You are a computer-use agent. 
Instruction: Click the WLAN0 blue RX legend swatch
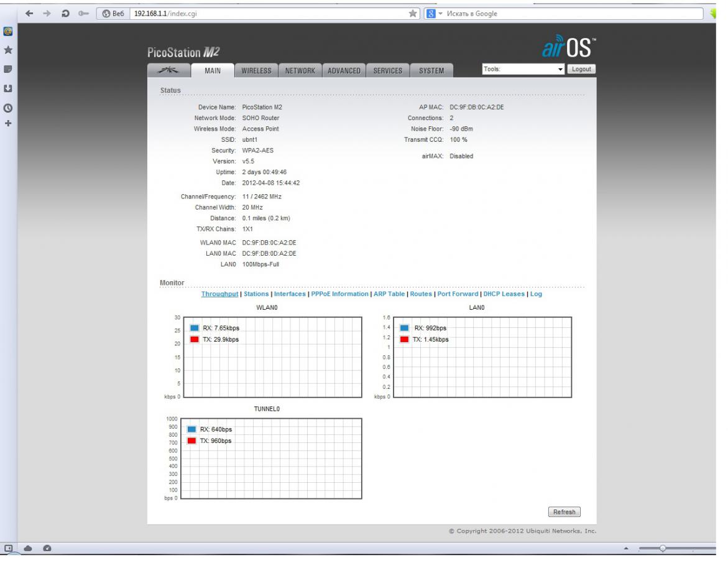(195, 328)
